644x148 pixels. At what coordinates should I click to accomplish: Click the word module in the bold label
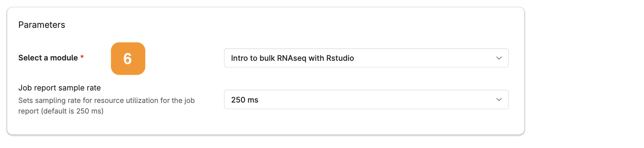pos(64,58)
